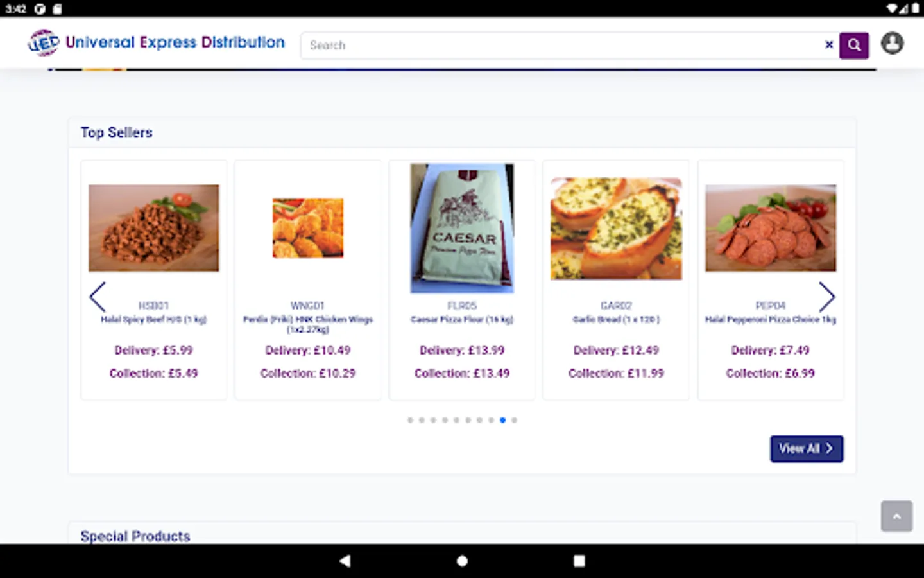This screenshot has height=578, width=924.
Task: Show next Top Sellers with right chevron
Action: pos(826,297)
